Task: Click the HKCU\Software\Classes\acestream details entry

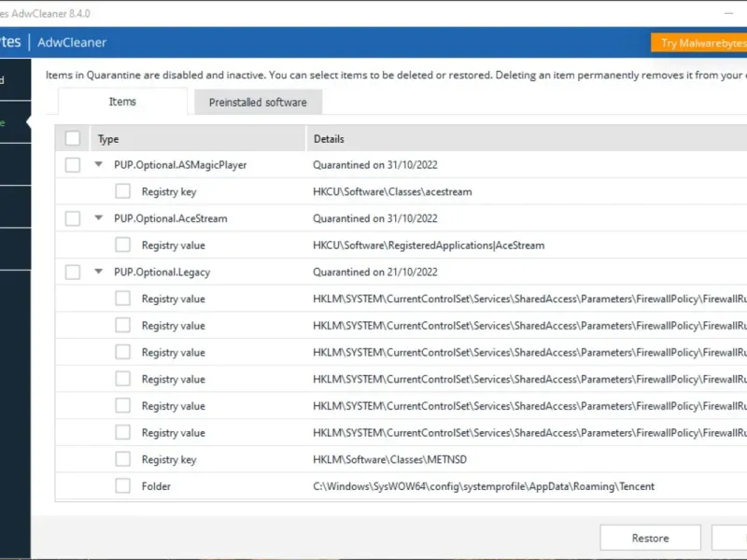Action: click(392, 191)
